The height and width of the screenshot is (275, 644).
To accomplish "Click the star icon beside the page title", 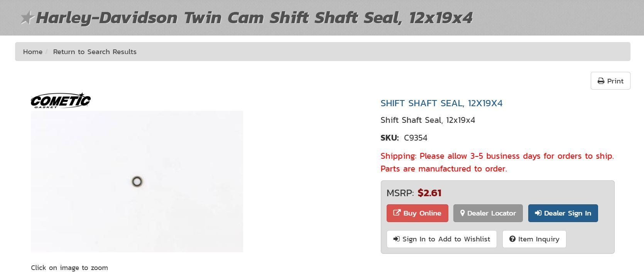I will click(27, 18).
